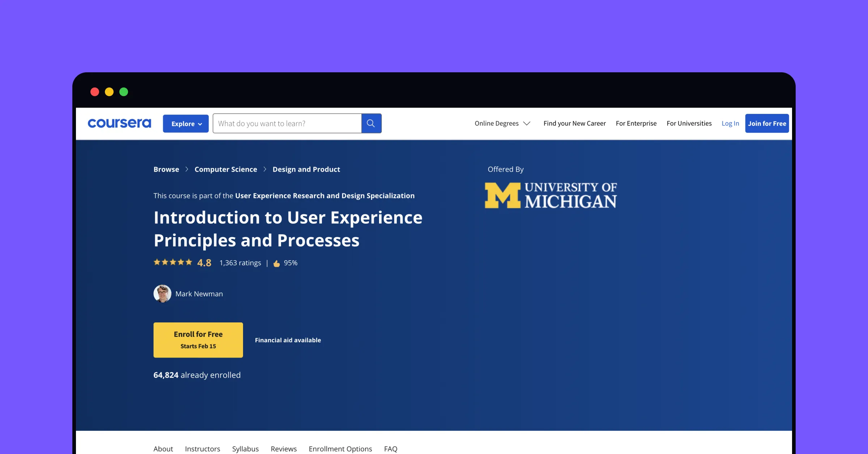The width and height of the screenshot is (868, 454).
Task: Click the Log In link
Action: (x=730, y=123)
